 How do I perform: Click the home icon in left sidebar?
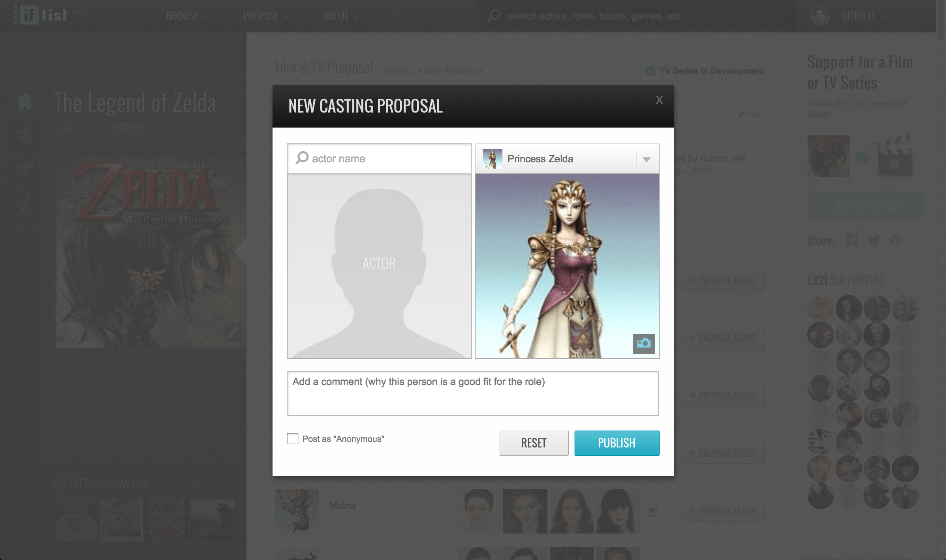click(25, 102)
